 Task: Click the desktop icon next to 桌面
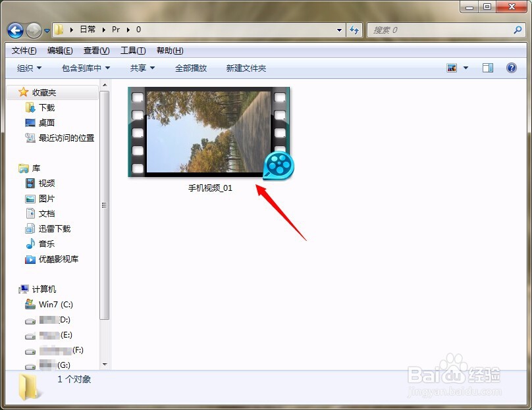30,122
